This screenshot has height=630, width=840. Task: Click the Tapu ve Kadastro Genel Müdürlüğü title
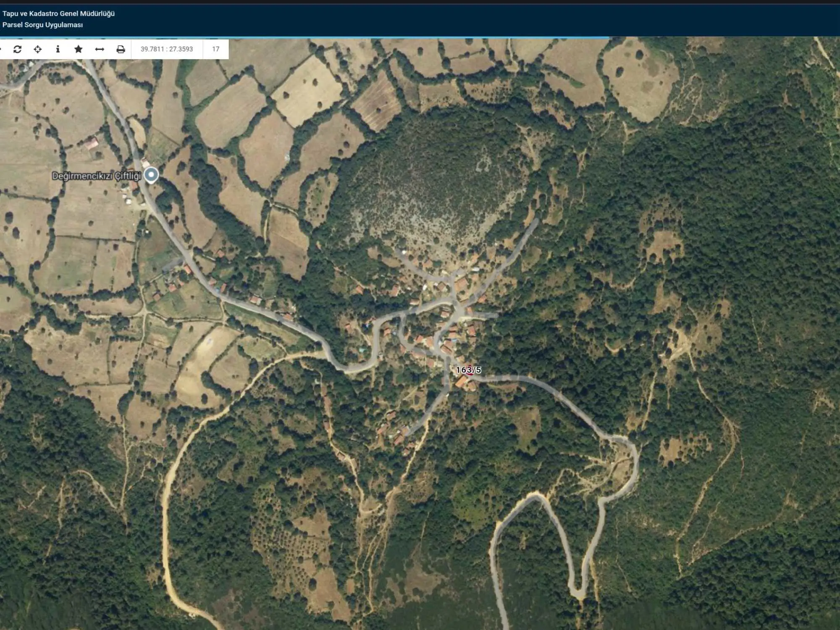58,13
